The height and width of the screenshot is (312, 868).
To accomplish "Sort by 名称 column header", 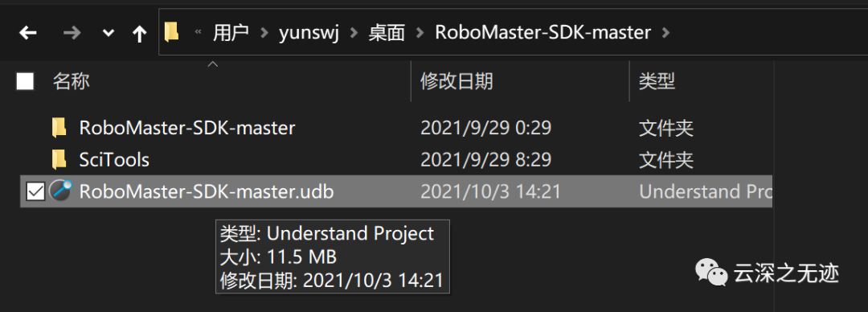I will pos(71,82).
